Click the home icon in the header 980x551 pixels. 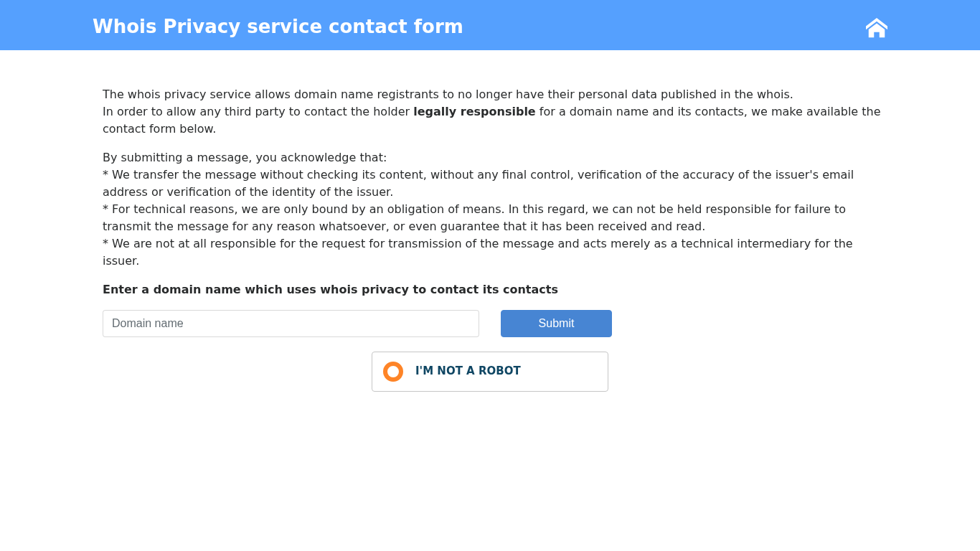tap(876, 28)
